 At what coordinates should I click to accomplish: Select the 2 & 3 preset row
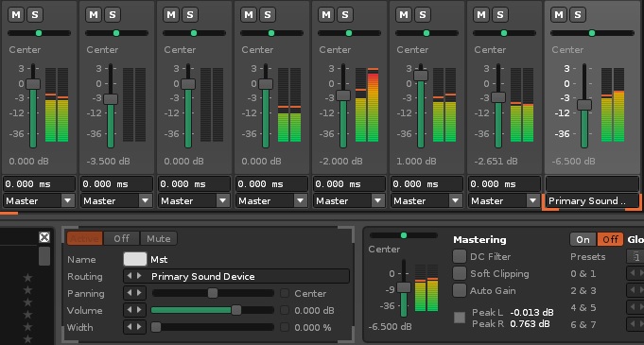[x=583, y=290]
